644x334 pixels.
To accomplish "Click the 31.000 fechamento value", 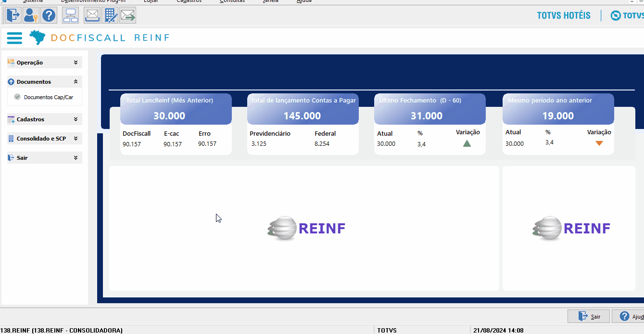I will point(427,116).
